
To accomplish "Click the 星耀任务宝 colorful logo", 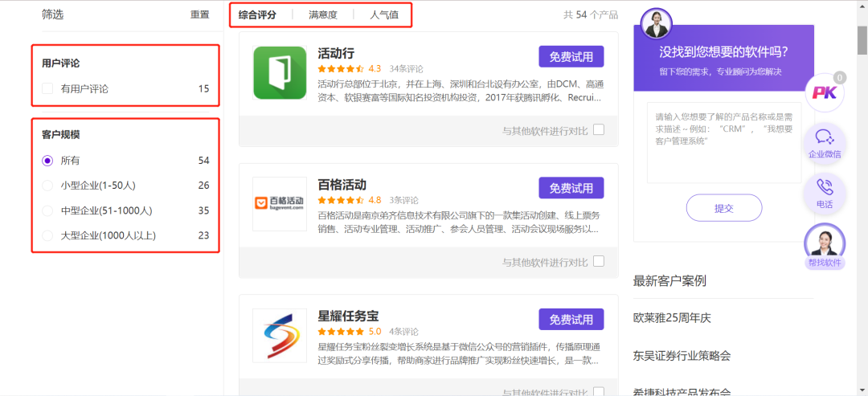I will 280,336.
